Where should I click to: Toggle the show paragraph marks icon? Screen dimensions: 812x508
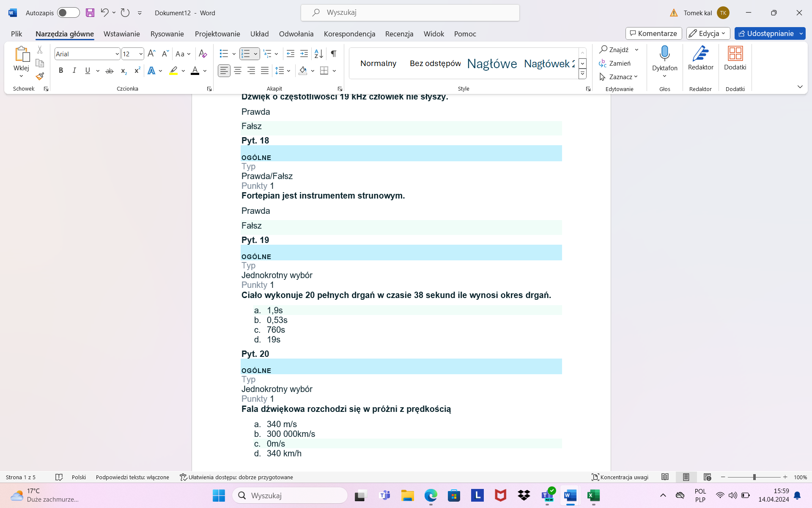tap(334, 54)
